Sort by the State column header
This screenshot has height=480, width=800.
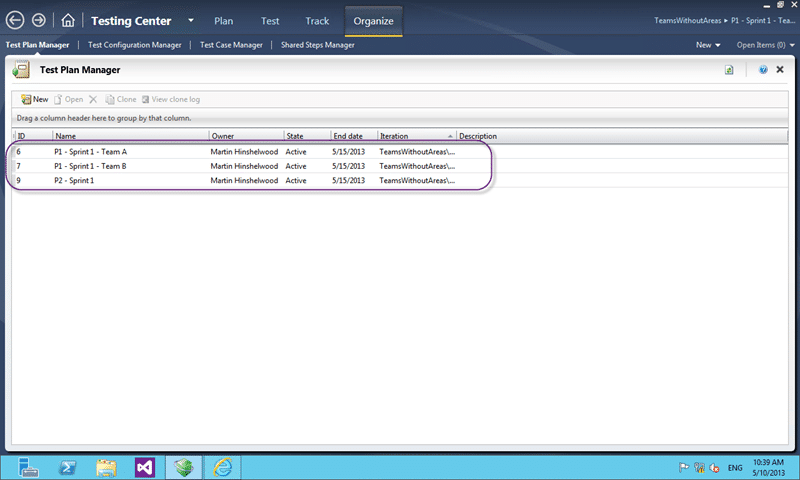pyautogui.click(x=308, y=136)
